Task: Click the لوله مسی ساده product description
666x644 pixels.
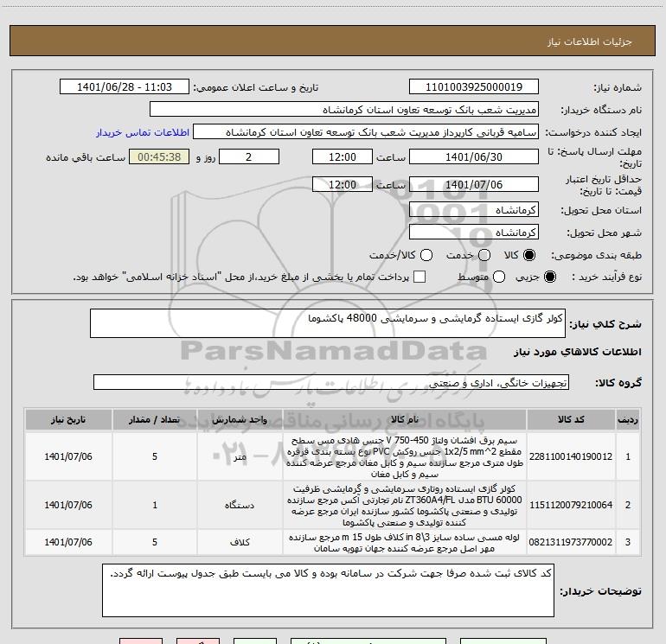Action: tap(405, 543)
